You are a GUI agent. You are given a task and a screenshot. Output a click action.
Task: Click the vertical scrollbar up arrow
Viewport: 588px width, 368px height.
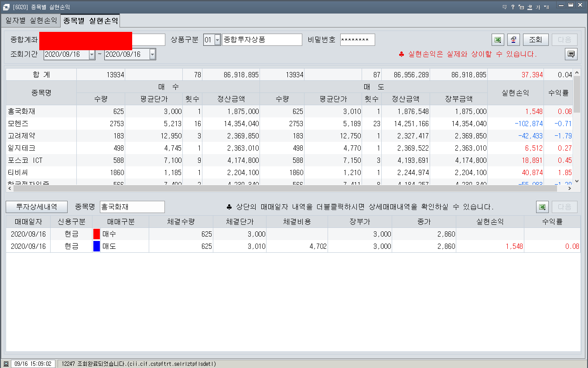point(577,72)
